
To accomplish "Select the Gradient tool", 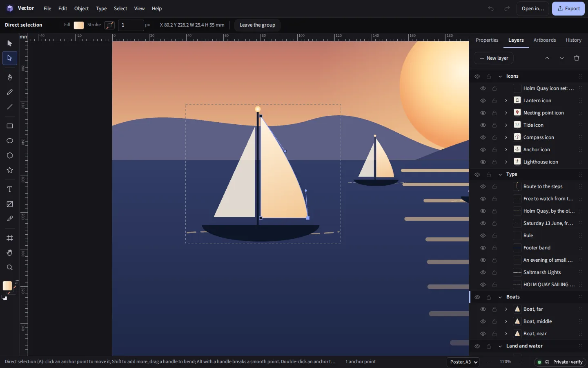I will pyautogui.click(x=10, y=204).
